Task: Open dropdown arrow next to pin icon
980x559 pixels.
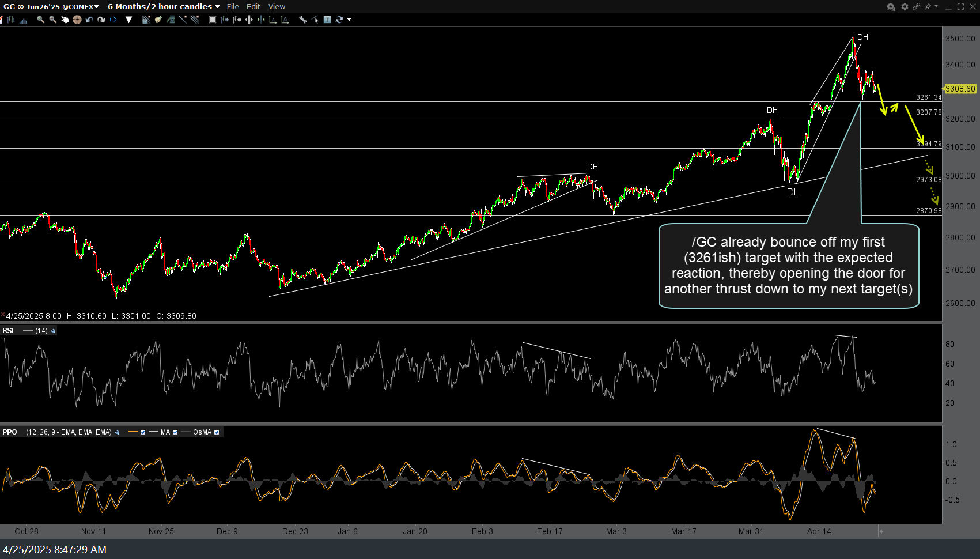Action: [x=936, y=7]
